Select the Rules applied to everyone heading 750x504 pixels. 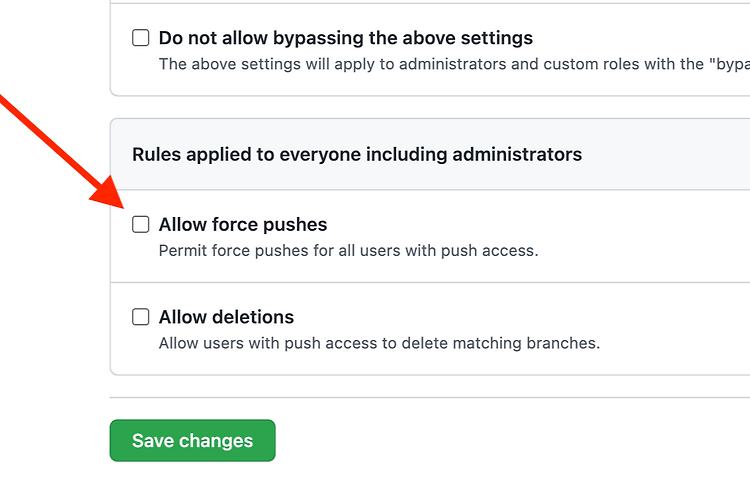pyautogui.click(x=357, y=154)
